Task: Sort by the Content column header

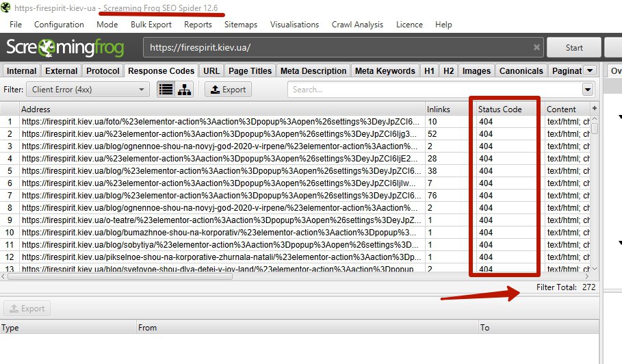Action: pyautogui.click(x=567, y=109)
